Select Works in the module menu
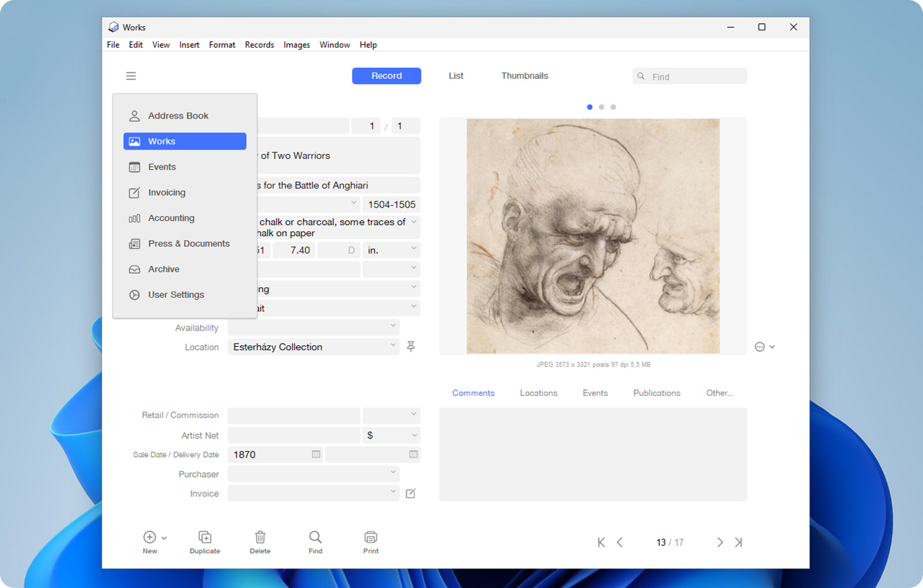Image resolution: width=923 pixels, height=588 pixels. pos(185,141)
